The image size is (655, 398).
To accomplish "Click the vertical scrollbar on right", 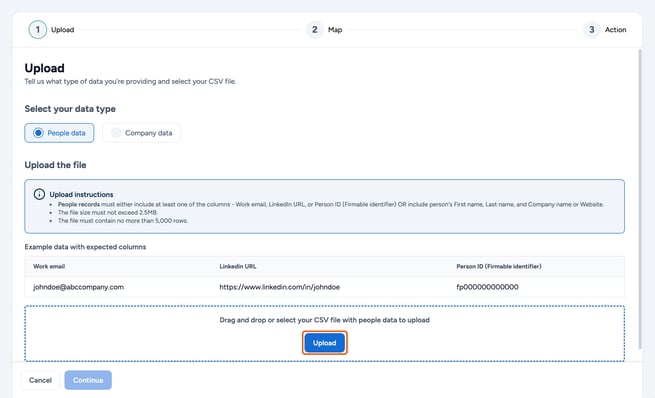I will [640, 199].
